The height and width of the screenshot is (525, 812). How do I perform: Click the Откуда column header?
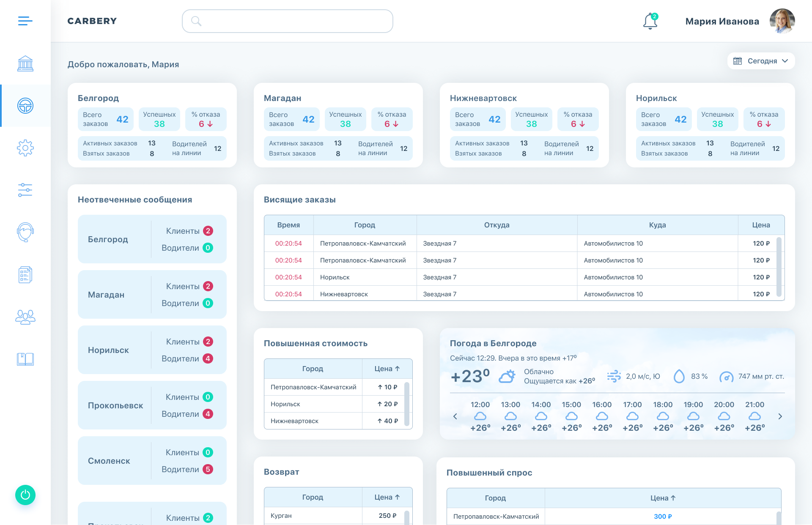click(x=497, y=225)
